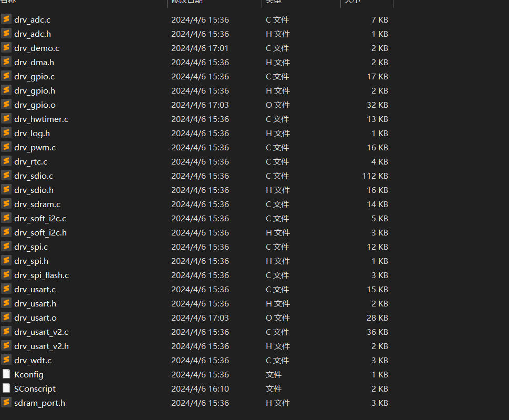The image size is (509, 420).
Task: Click the 12 KB size of drv_spi.c
Action: pos(377,247)
